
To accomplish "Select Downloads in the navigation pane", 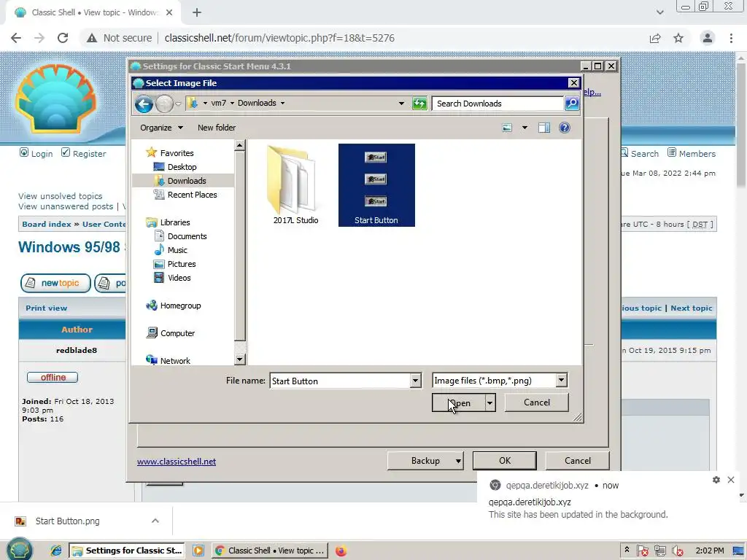I will [x=186, y=181].
